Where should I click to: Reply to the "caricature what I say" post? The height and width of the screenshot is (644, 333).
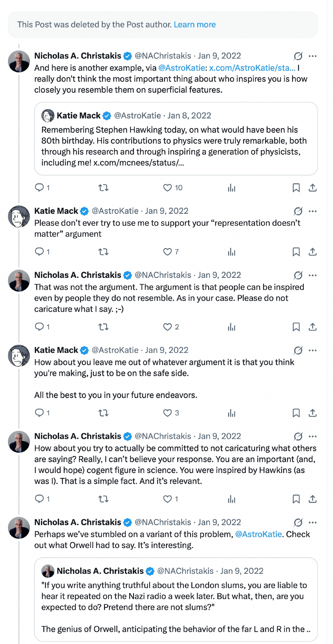click(x=39, y=327)
